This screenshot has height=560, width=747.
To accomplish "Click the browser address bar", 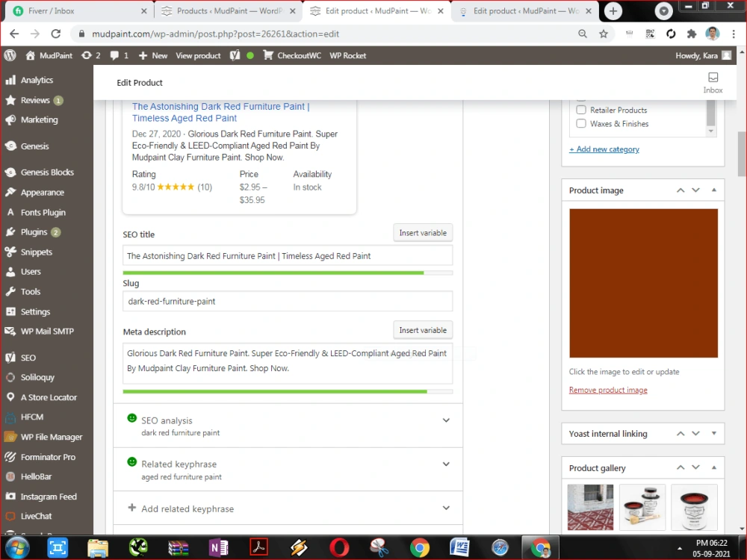I will click(x=324, y=34).
